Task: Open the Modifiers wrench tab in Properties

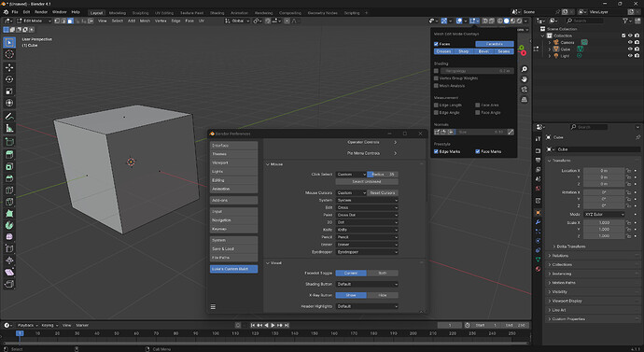Action: point(538,222)
